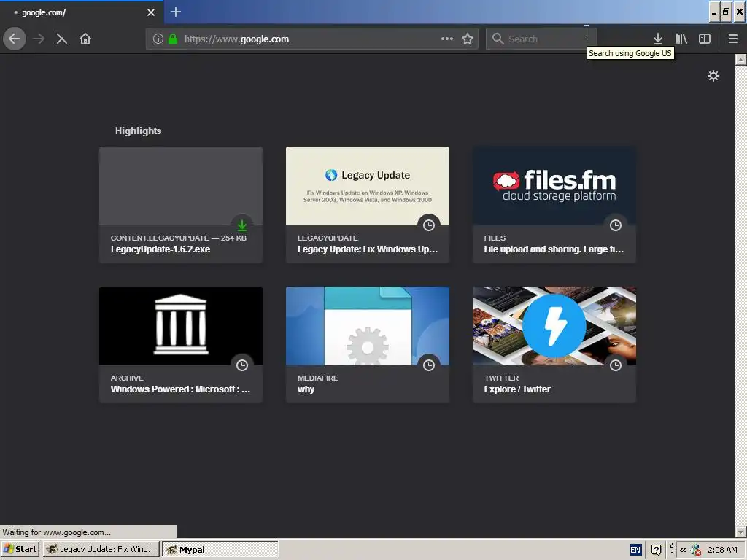Click the forward arrow navigation button
The height and width of the screenshot is (560, 747).
click(x=39, y=39)
